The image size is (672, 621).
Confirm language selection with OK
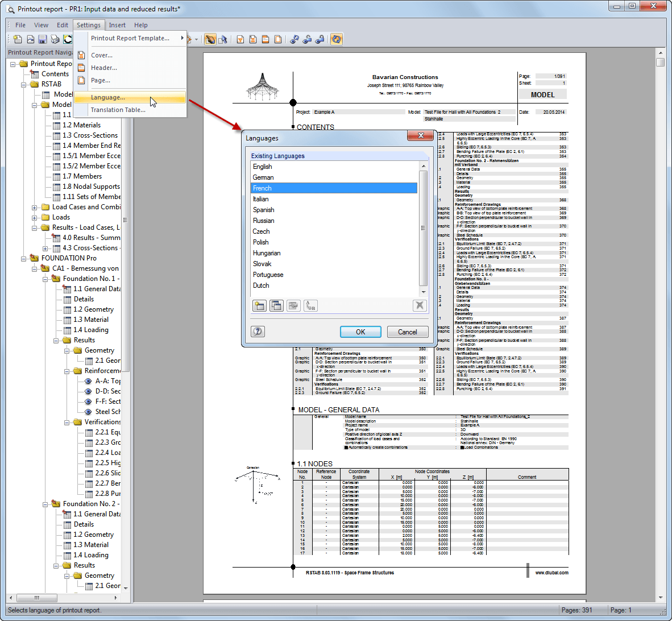pyautogui.click(x=360, y=332)
